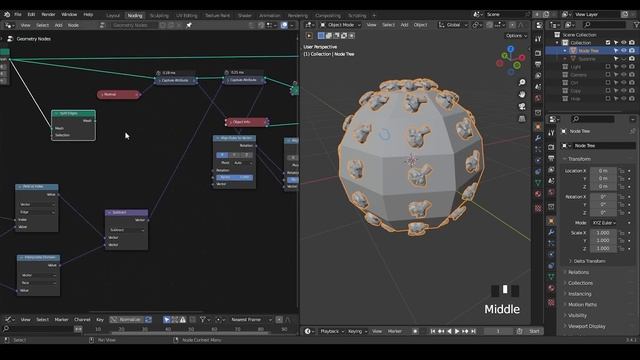Click the Scale X value field
Viewport: 640px width, 360px height.
coord(603,233)
